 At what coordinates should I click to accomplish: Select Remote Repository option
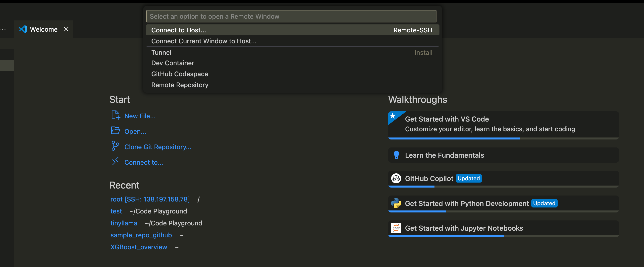coord(292,85)
